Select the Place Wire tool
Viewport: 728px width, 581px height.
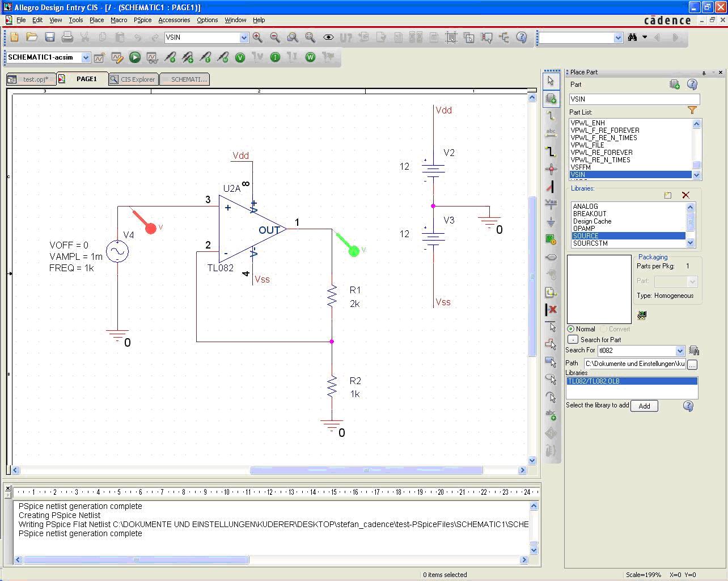551,116
